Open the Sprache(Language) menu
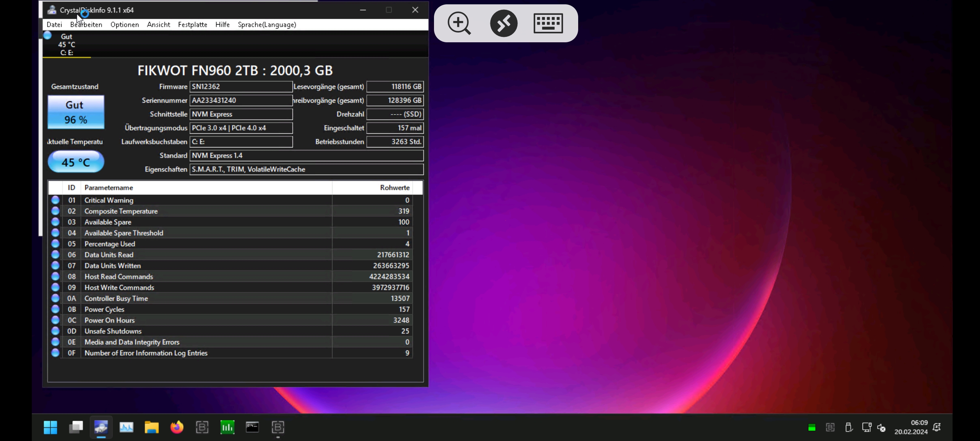 (x=267, y=25)
